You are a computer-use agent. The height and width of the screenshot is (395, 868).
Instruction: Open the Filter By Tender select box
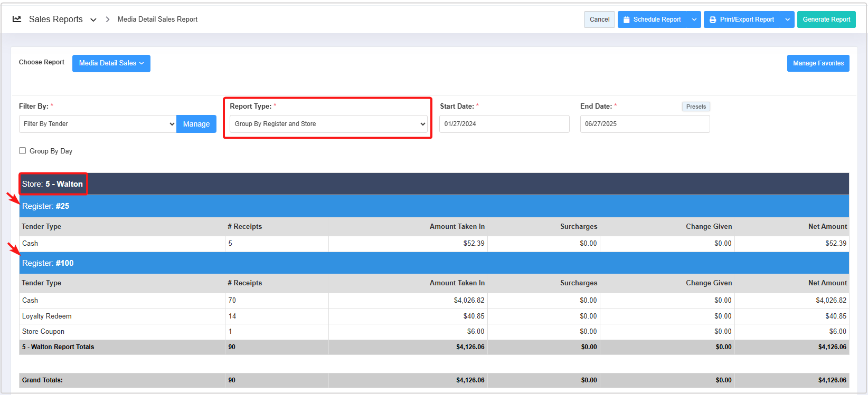pos(98,124)
